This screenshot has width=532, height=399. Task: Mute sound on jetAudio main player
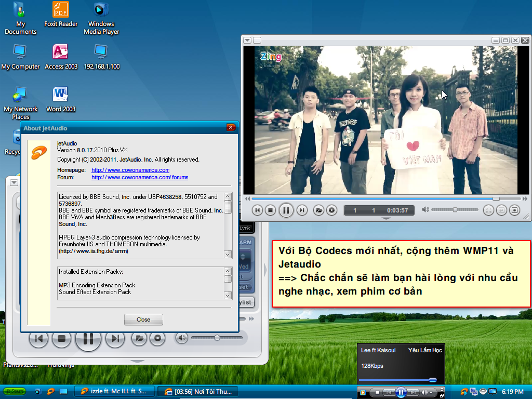pyautogui.click(x=182, y=338)
